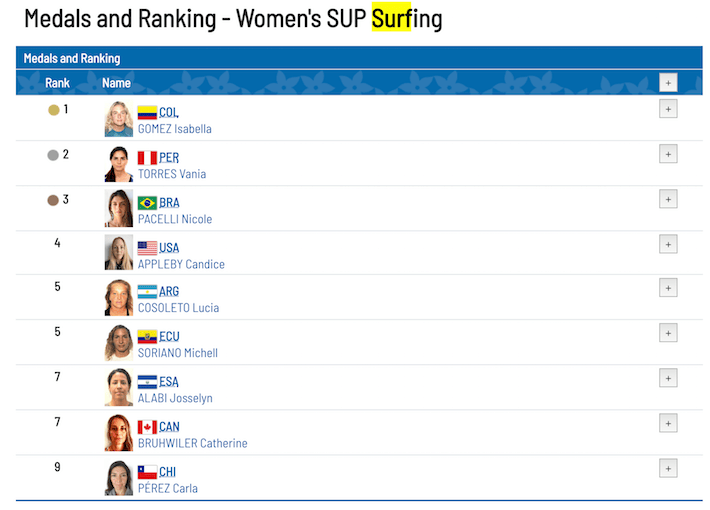Click the Argentina flag icon
710x510 pixels.
[147, 292]
